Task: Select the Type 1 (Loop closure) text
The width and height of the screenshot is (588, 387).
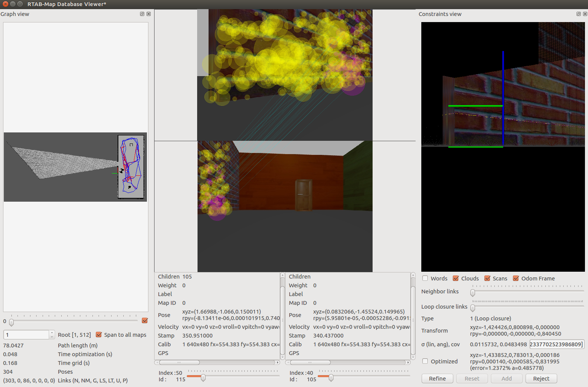Action: [491, 319]
